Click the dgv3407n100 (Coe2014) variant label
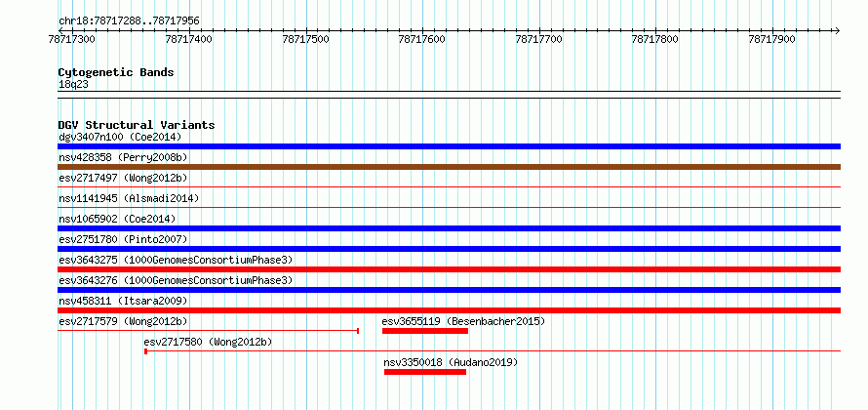The image size is (868, 410). (x=120, y=137)
